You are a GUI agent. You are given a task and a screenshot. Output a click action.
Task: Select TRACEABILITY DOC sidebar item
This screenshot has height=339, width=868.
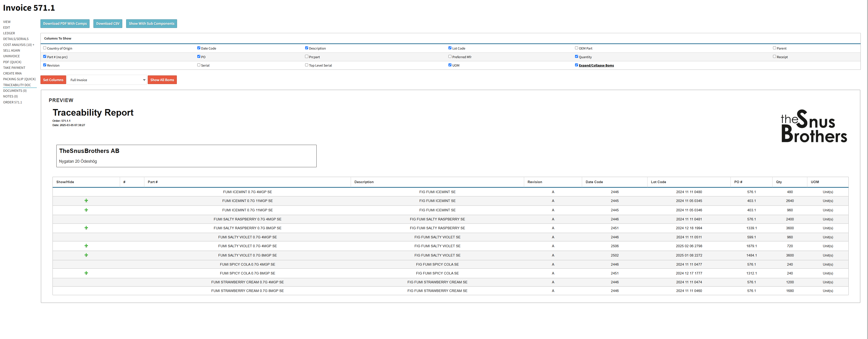pyautogui.click(x=17, y=85)
